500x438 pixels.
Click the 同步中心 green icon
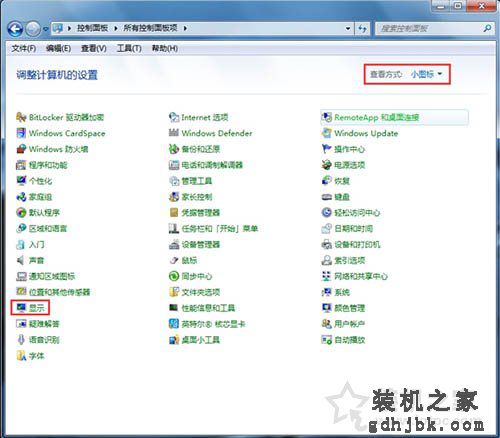[174, 276]
